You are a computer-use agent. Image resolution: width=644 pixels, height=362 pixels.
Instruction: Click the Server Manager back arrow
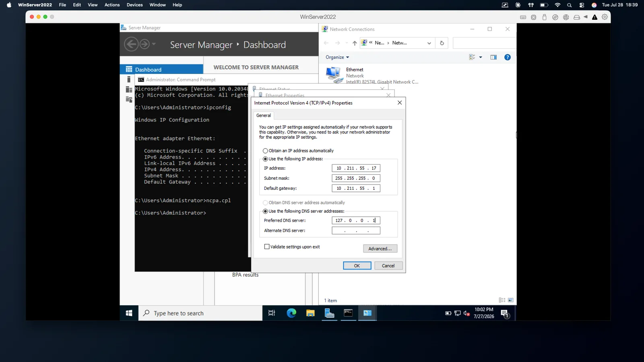[131, 44]
